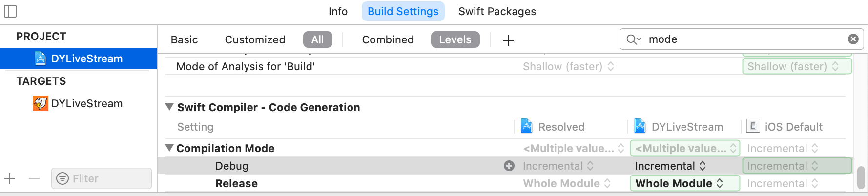Click the remove target minus icon

34,178
